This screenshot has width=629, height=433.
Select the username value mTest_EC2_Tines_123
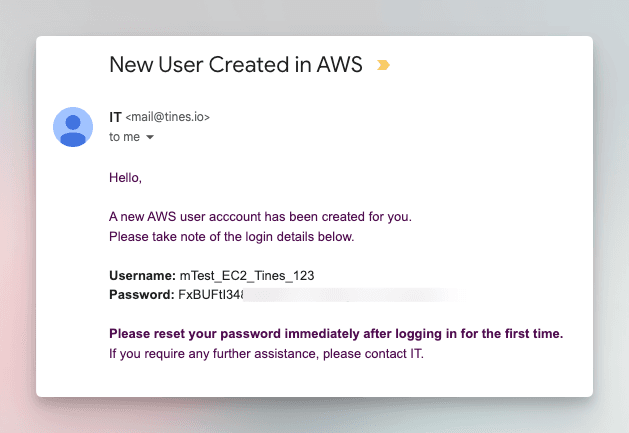point(247,276)
